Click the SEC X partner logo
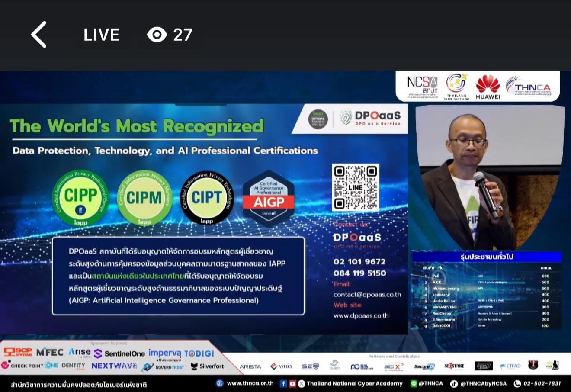The width and height of the screenshot is (571, 392). 393,367
